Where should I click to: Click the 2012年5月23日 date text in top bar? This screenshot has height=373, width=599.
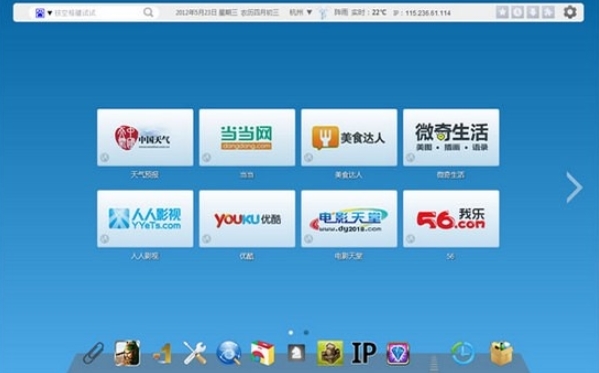[x=197, y=13]
